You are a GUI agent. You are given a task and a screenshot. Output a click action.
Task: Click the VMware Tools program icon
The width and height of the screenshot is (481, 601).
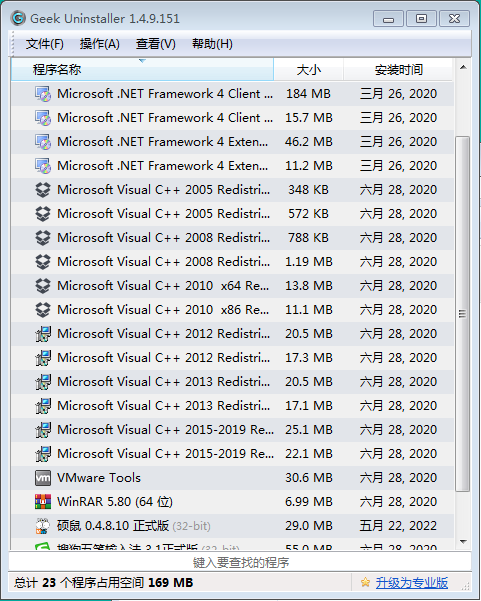[43, 478]
